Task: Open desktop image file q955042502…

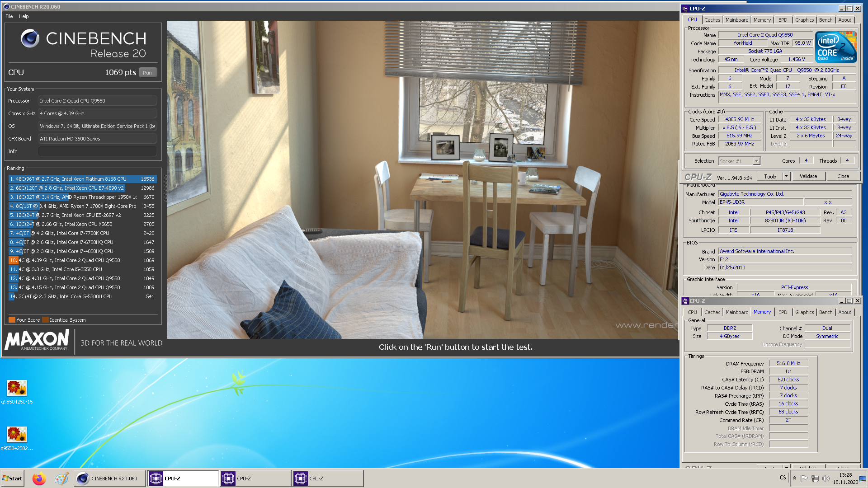Action: [17, 439]
